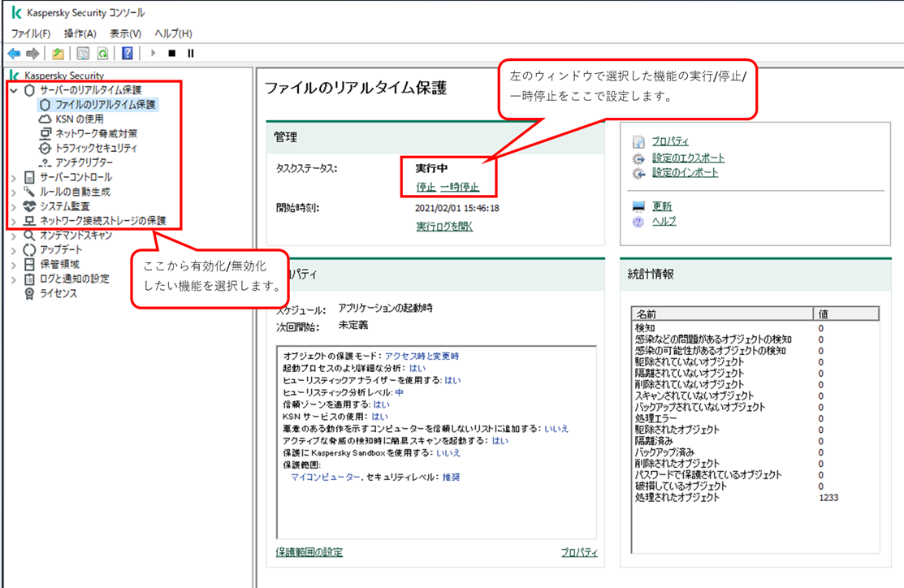Click the トラフィックセキュリティ icon
The height and width of the screenshot is (588, 904).
(x=45, y=148)
